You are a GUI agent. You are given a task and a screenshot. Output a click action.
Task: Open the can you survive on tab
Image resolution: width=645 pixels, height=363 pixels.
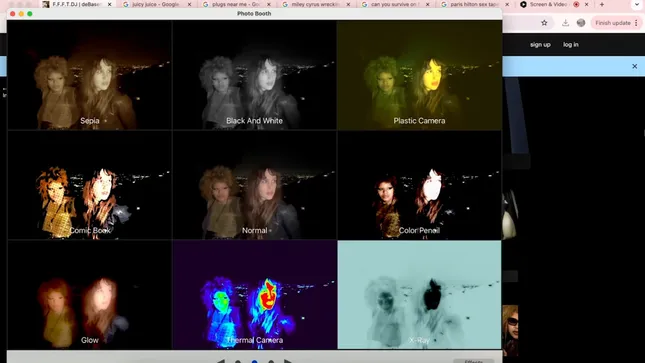click(x=394, y=5)
